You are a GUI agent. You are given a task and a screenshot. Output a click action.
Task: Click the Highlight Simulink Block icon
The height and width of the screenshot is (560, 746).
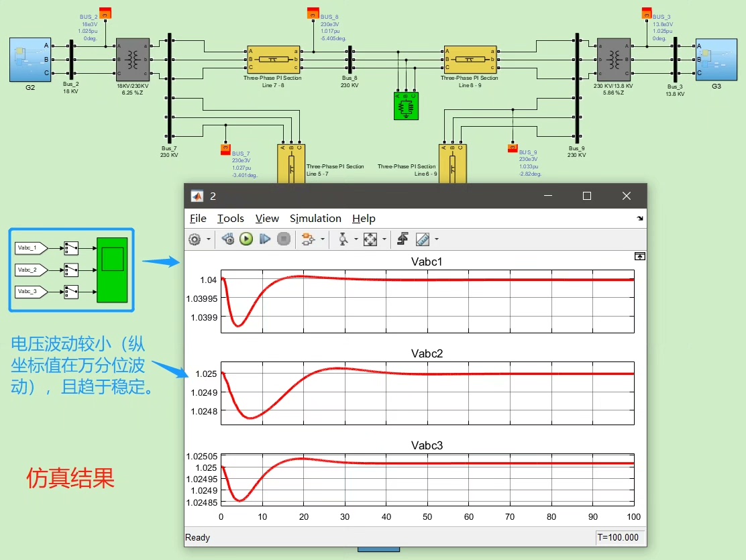click(308, 239)
